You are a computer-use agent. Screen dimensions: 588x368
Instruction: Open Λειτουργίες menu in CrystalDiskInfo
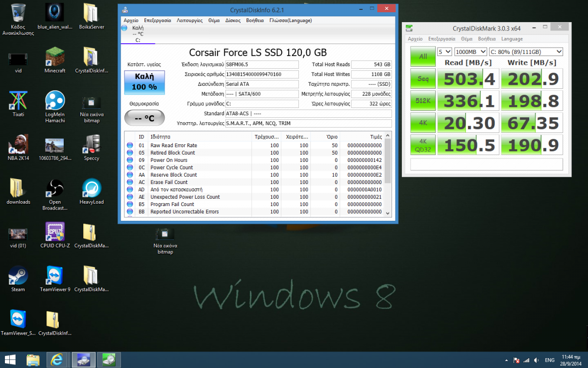coord(190,21)
